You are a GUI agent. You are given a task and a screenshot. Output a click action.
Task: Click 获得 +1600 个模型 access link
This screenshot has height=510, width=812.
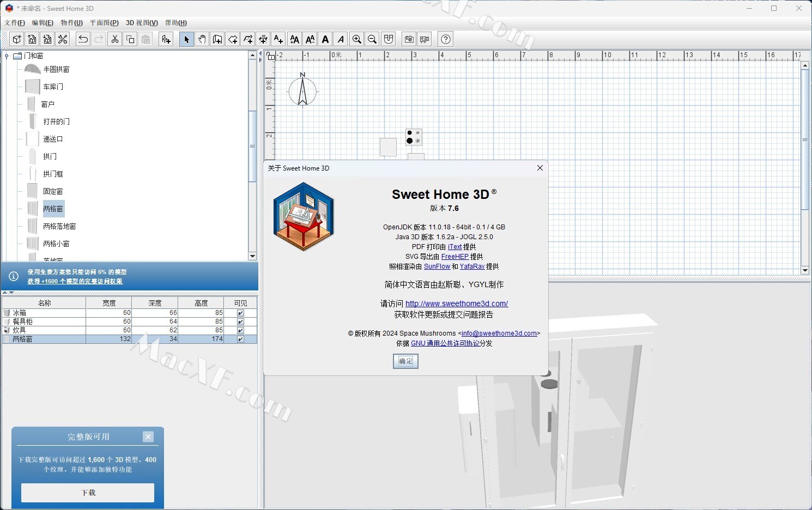[x=75, y=281]
